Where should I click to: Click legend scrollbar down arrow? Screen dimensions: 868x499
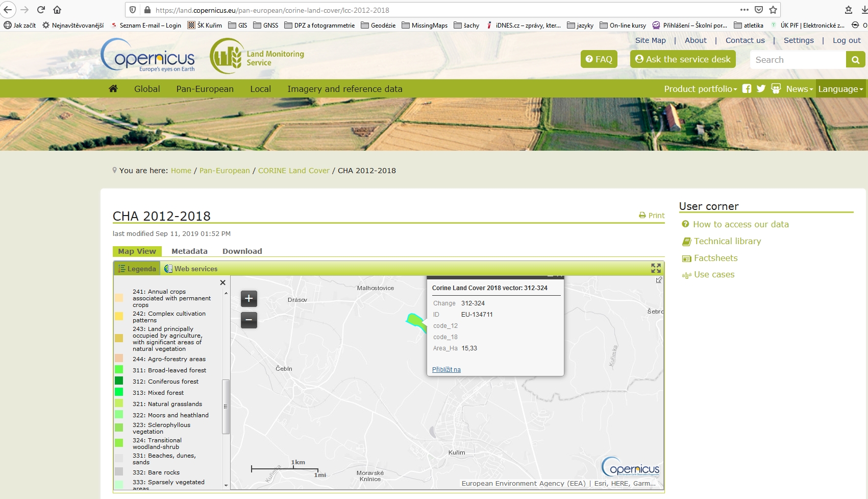[x=226, y=485]
